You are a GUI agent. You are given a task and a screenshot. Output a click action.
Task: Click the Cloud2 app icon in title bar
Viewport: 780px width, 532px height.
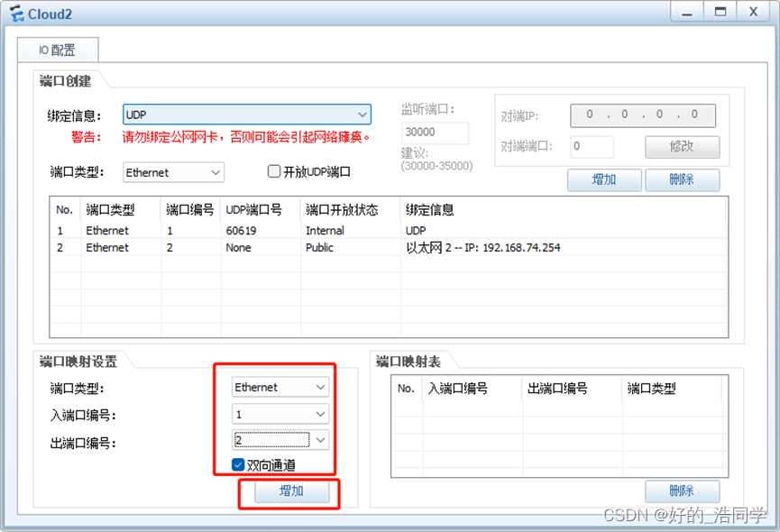(16, 14)
